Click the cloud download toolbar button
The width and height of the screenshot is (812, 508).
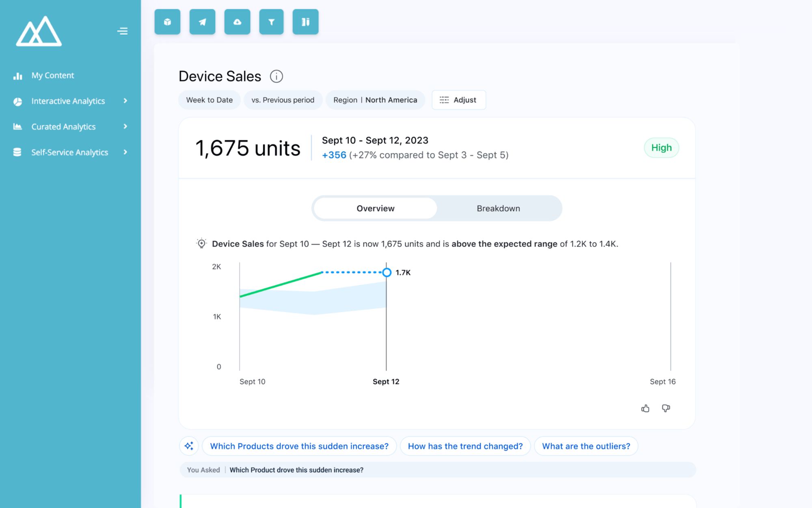pyautogui.click(x=237, y=22)
